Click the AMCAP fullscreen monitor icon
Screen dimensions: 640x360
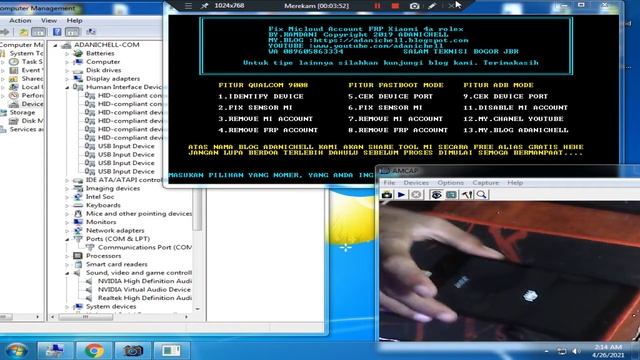pyautogui.click(x=451, y=195)
